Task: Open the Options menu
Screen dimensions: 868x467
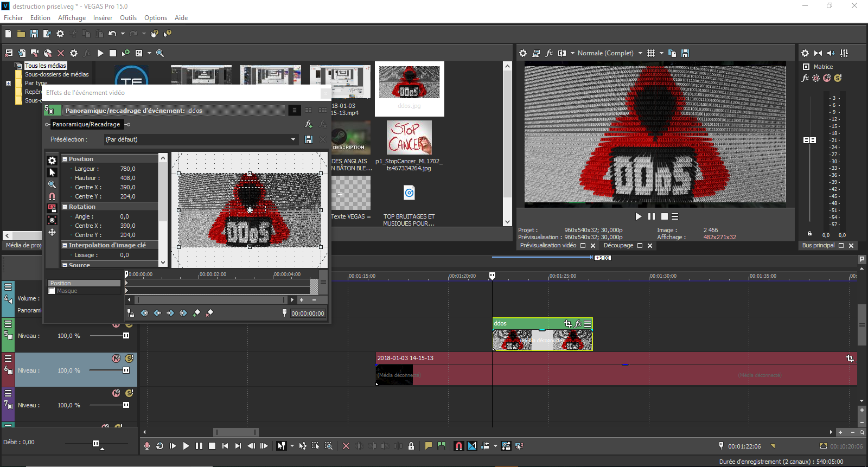Action: 156,18
